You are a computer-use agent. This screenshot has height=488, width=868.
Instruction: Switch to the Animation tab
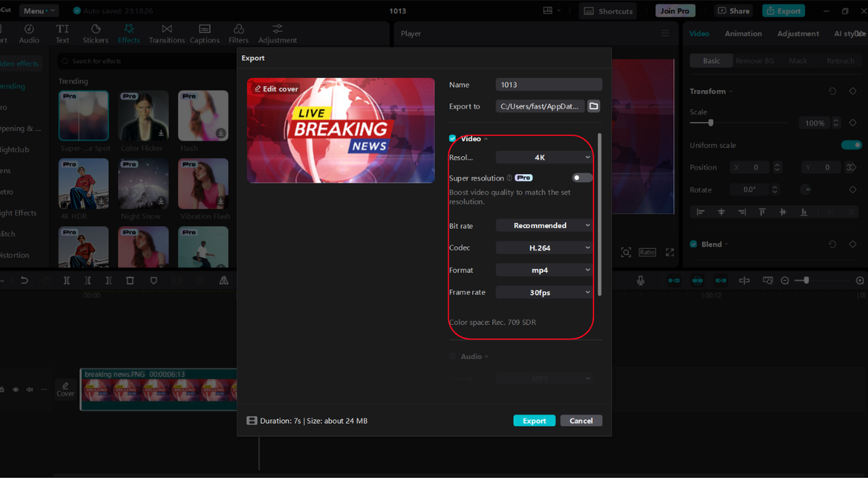tap(743, 33)
